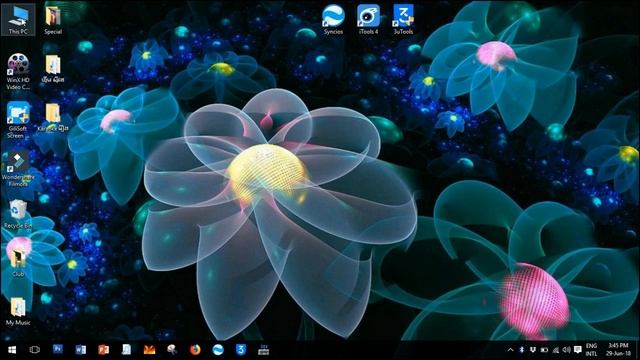Select the My Music folder icon
This screenshot has height=360, width=640.
pyautogui.click(x=18, y=311)
